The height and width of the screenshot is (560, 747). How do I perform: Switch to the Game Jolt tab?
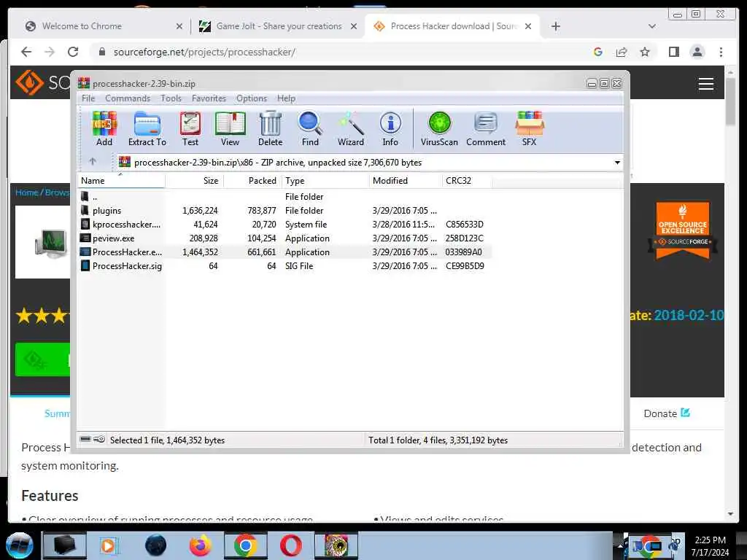[x=279, y=26]
